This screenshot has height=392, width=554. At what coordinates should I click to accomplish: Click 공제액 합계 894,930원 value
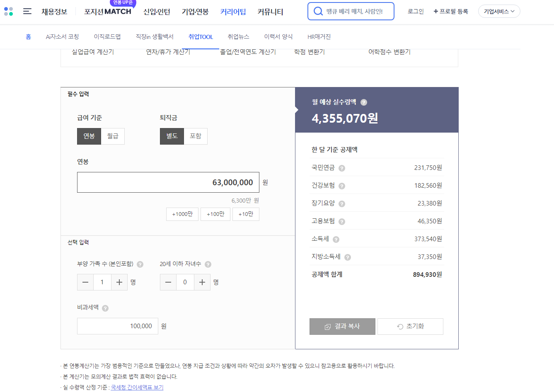click(428, 275)
